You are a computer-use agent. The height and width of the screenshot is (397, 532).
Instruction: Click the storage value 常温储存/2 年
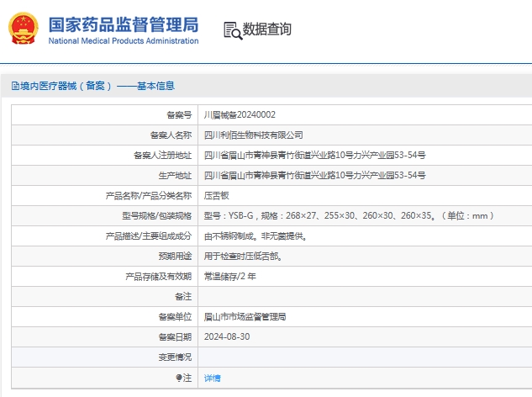pyautogui.click(x=229, y=277)
